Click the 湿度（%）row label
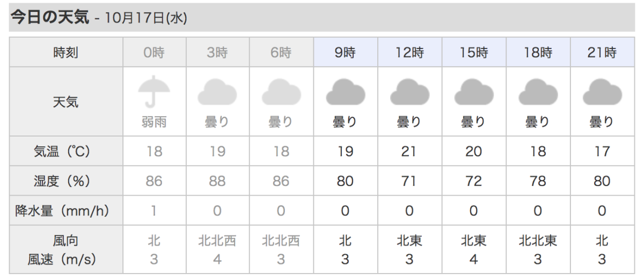Image resolution: width=644 pixels, height=279 pixels. (x=65, y=181)
